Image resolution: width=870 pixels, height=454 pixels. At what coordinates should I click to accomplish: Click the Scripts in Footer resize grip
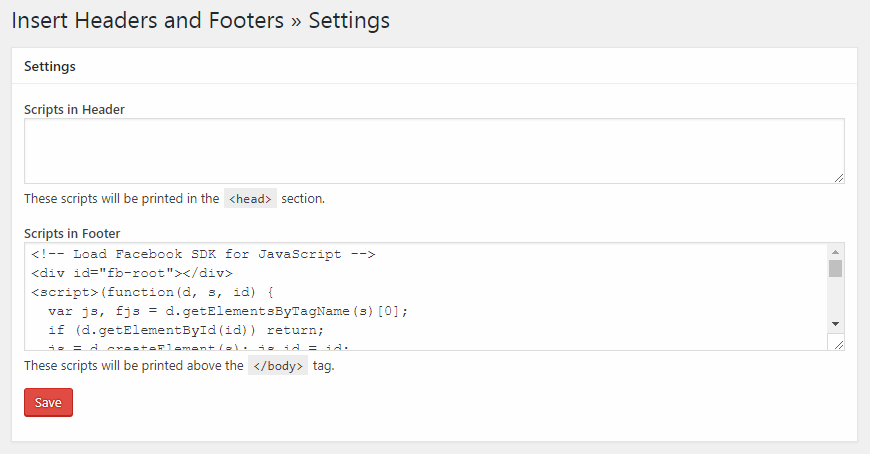coord(839,345)
